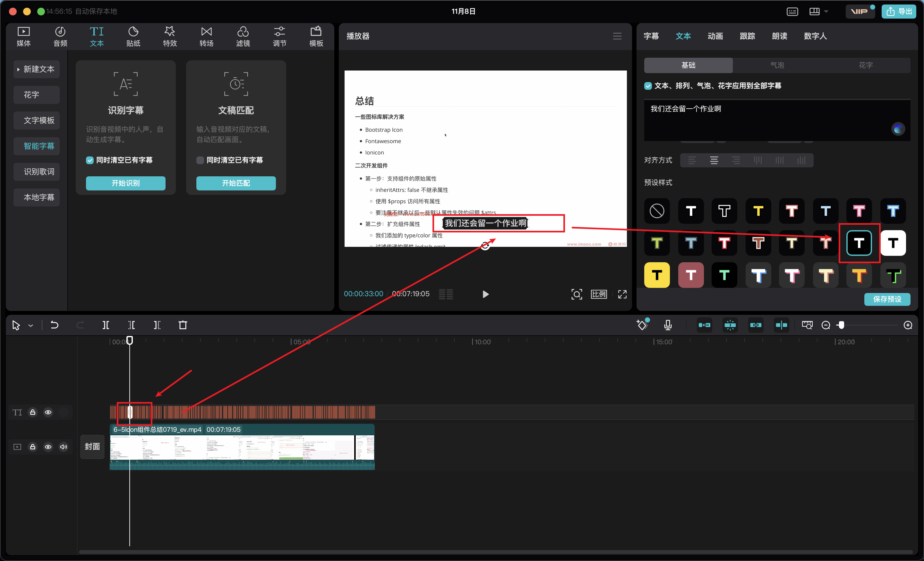Image resolution: width=924 pixels, height=561 pixels.
Task: Open the 音频 audio panel
Action: [x=60, y=36]
